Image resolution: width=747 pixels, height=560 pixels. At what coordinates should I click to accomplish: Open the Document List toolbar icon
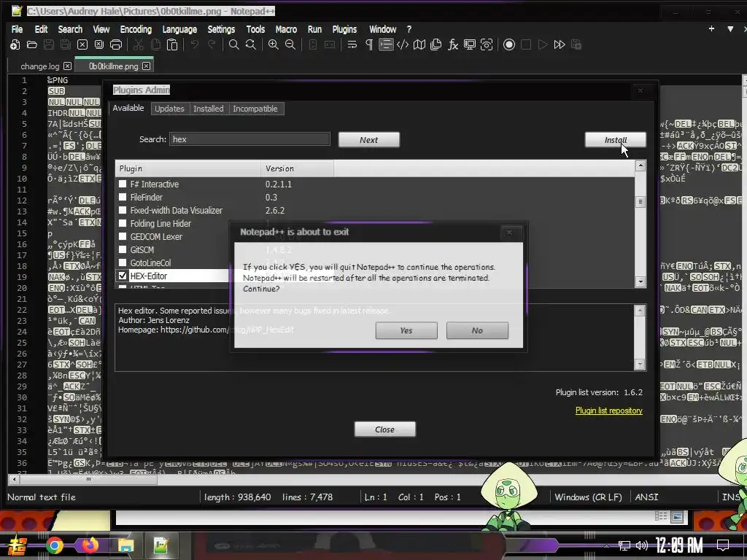coord(436,44)
